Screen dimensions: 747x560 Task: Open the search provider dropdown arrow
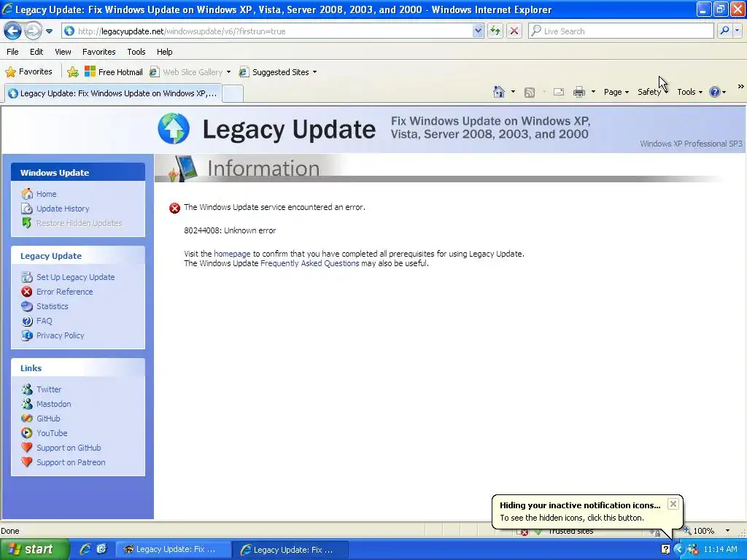pyautogui.click(x=737, y=31)
